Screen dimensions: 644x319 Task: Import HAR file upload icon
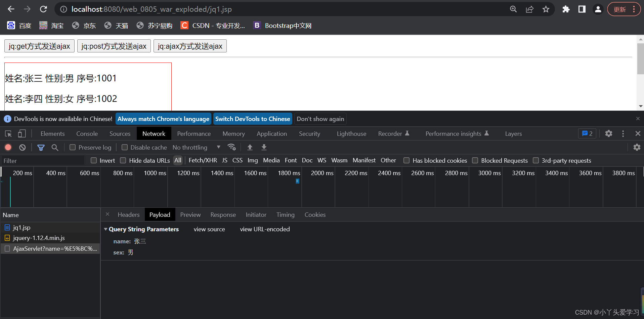click(250, 147)
